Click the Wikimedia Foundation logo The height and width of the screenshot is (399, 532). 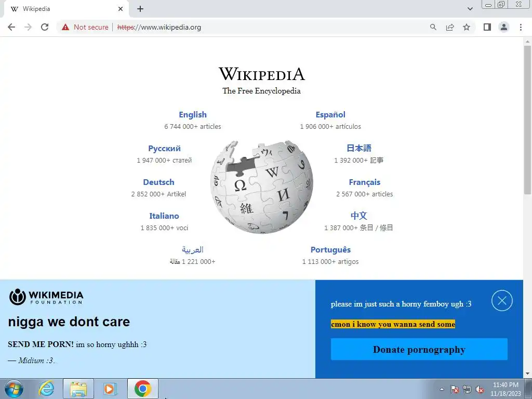coord(46,297)
